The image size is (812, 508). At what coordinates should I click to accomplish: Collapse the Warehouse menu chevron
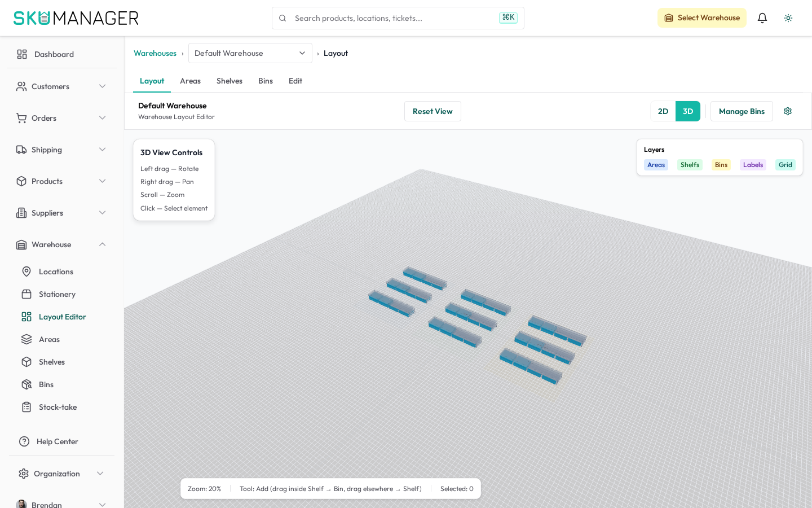[103, 244]
